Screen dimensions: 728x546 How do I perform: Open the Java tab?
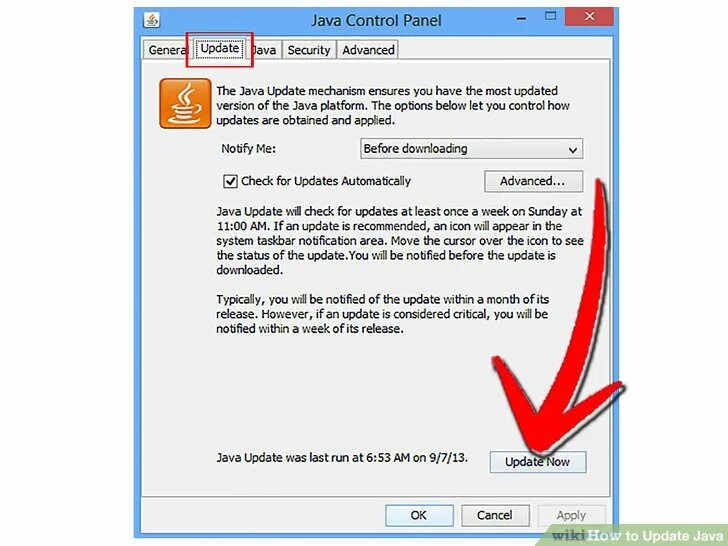(x=264, y=50)
